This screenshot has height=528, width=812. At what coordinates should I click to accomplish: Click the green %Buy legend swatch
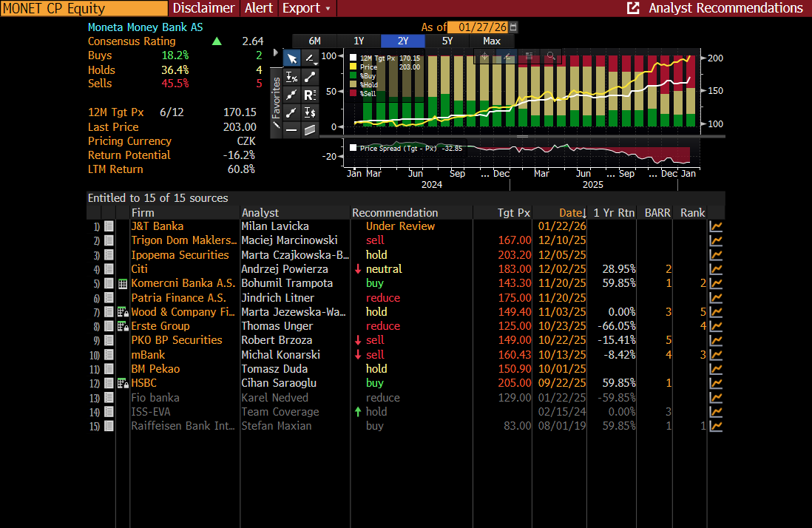point(353,75)
